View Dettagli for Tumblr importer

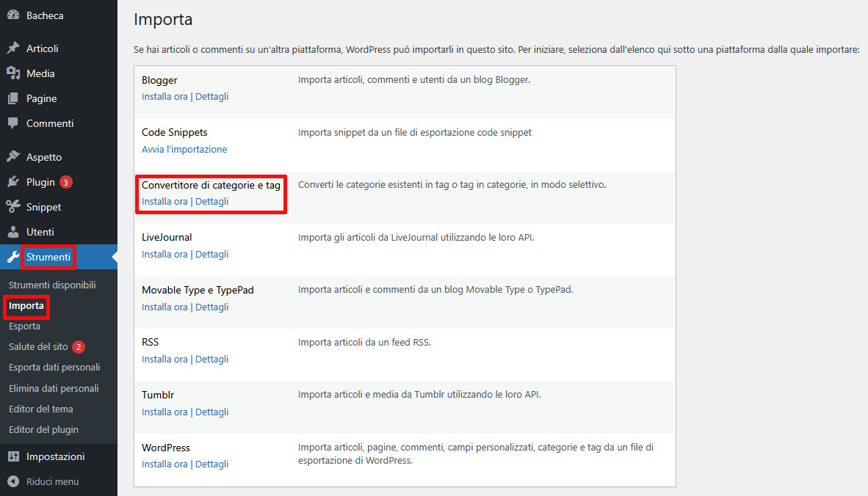click(212, 412)
